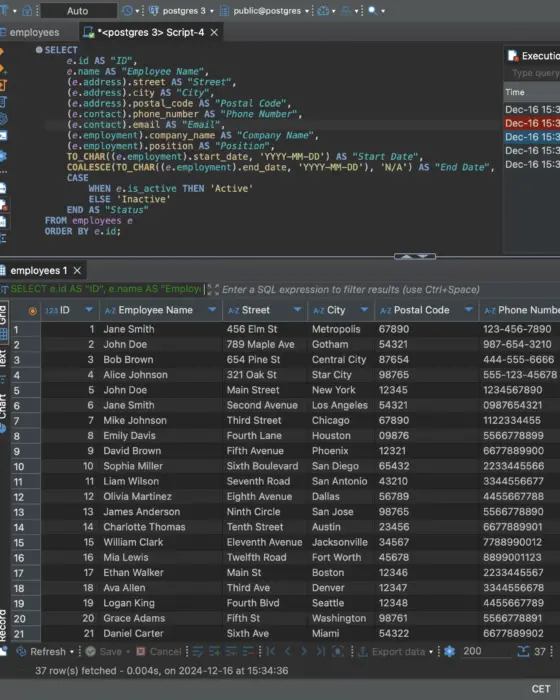Click the SQL filter expression input field
560x700 pixels.
(x=351, y=289)
